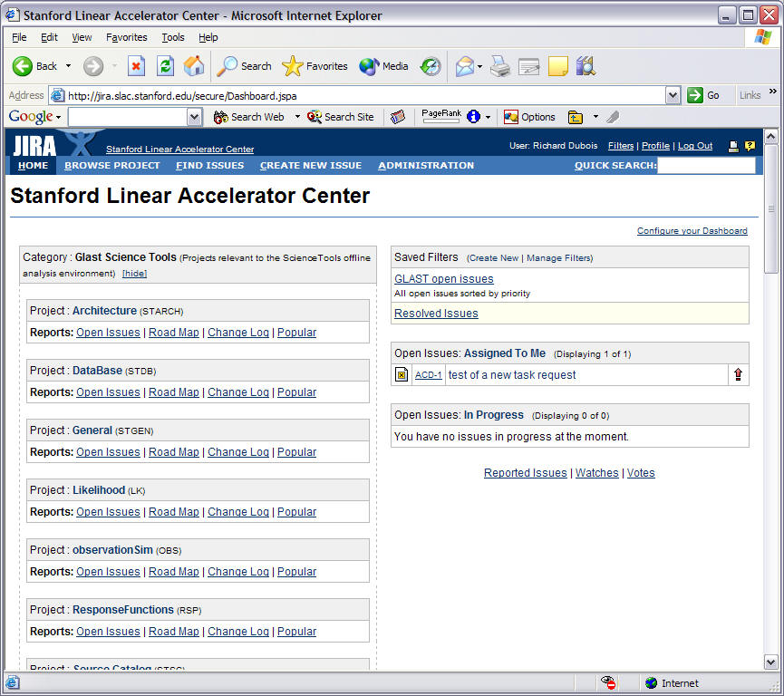
Task: Click the Research toolbar icon
Action: pos(586,66)
